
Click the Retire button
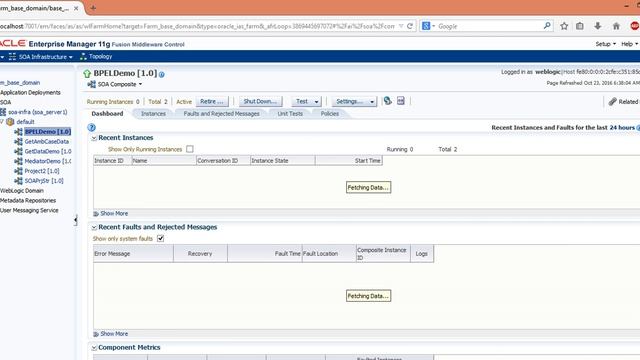coord(211,101)
